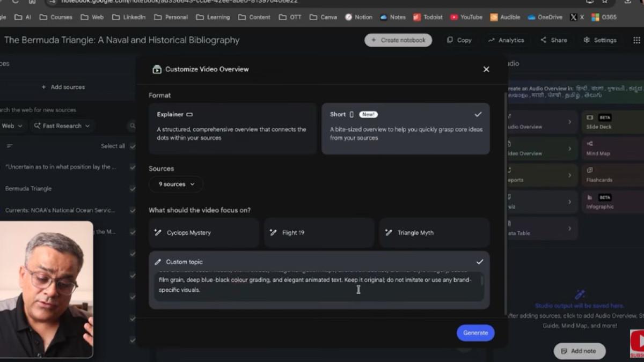Open the Notes bookmark
The image size is (644, 362).
pyautogui.click(x=393, y=17)
